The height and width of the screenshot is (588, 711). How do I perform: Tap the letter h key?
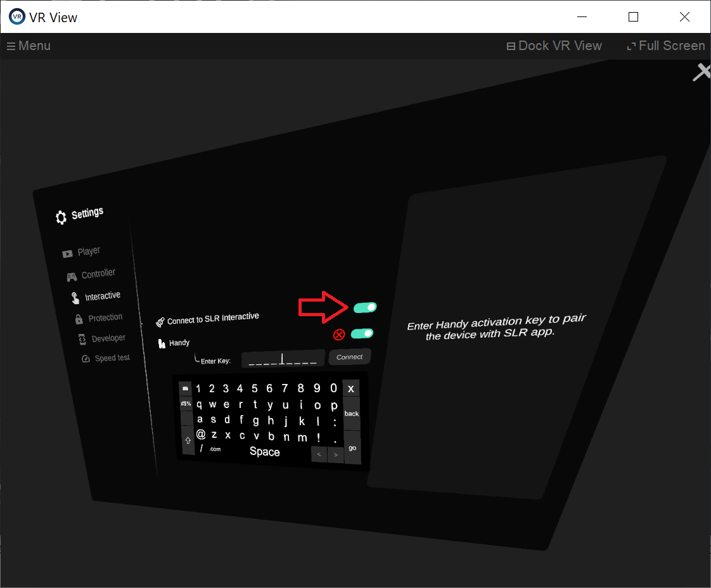(271, 421)
